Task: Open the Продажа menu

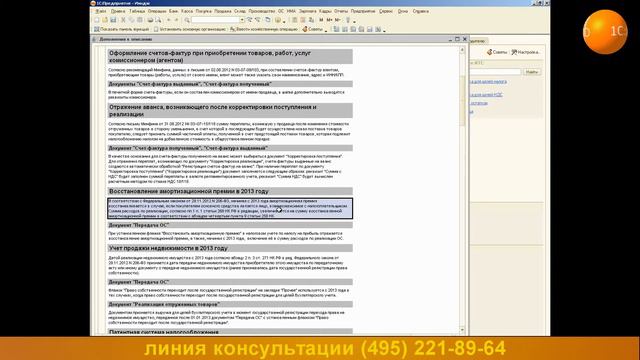Action: pos(223,11)
